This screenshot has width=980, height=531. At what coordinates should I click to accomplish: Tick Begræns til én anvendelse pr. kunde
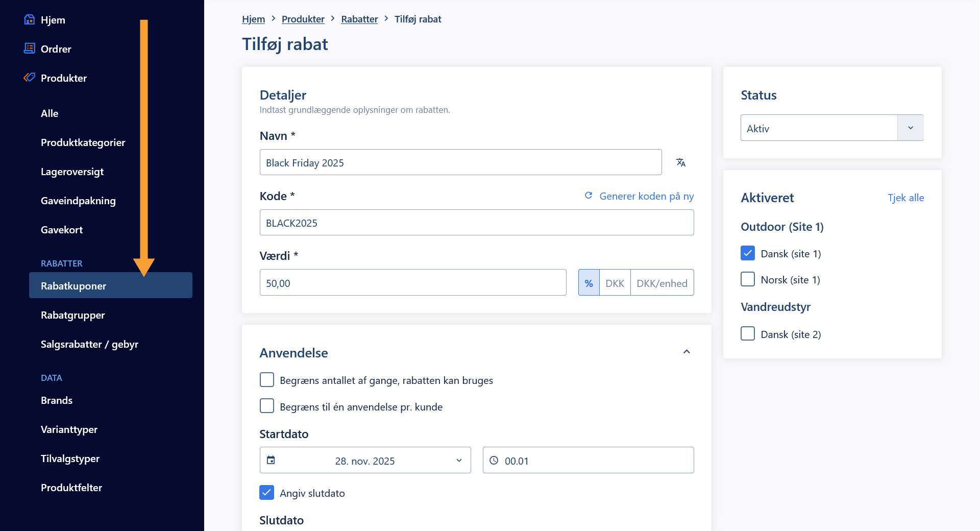click(267, 406)
